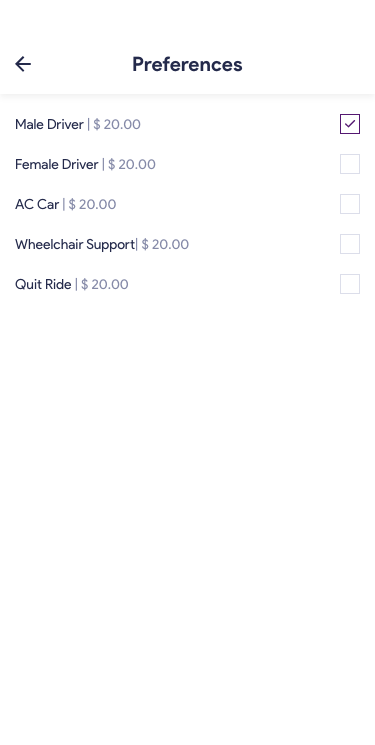Click the Wheelchair Support label text
Screen dimensions: 375x745
[x=75, y=244]
